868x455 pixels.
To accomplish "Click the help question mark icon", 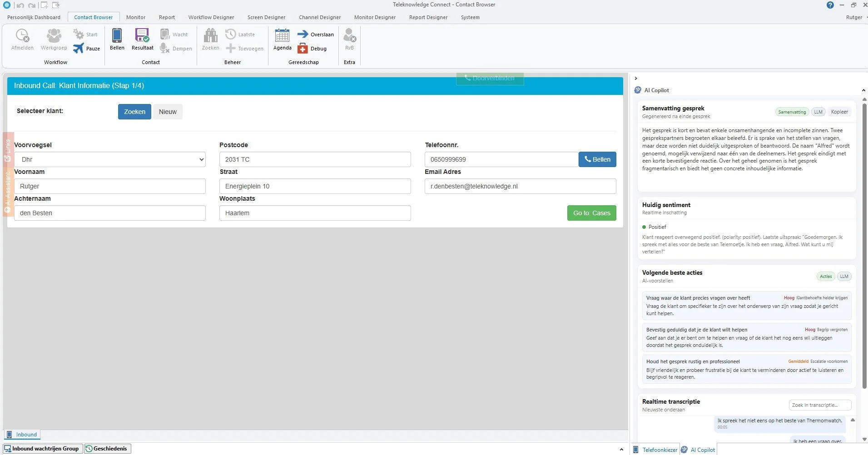I will (x=830, y=5).
